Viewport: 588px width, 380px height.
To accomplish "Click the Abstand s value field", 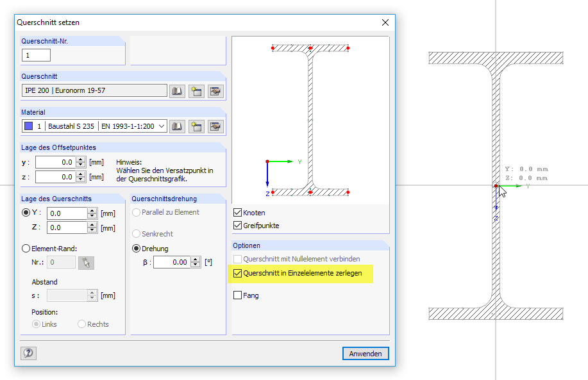I will pyautogui.click(x=67, y=295).
